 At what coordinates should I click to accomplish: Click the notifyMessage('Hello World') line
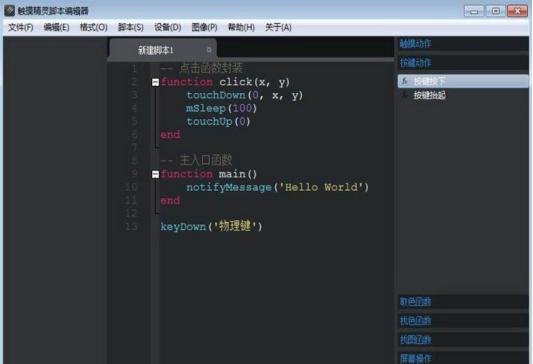pos(277,187)
